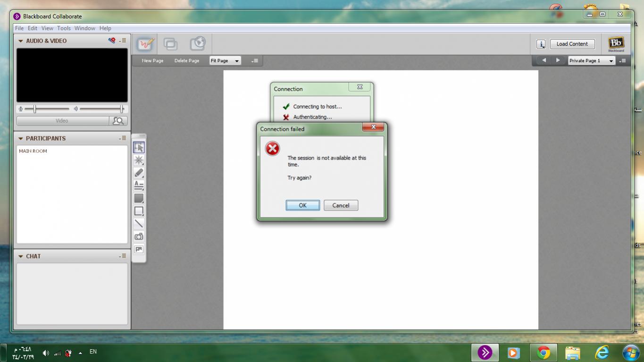Image resolution: width=644 pixels, height=362 pixels.
Task: Open the Audio & Video options menu
Action: [x=123, y=41]
